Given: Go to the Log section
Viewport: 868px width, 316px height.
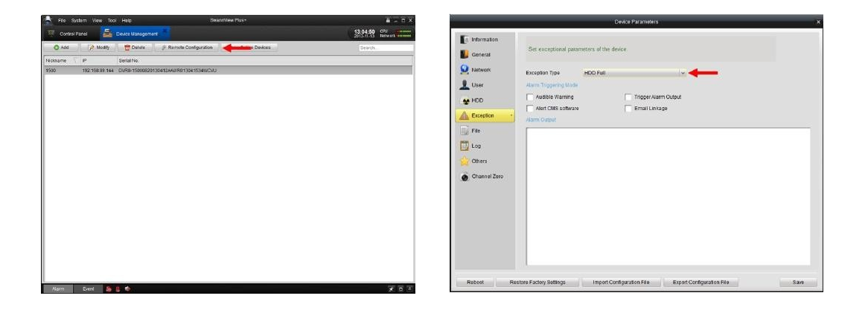Looking at the screenshot, I should (x=476, y=146).
